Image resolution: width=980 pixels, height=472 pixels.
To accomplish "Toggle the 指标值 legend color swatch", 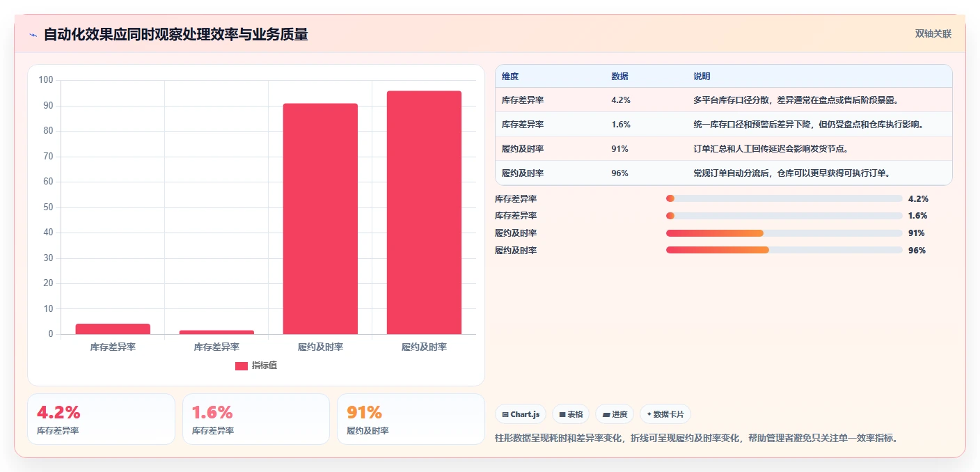I will coord(241,366).
